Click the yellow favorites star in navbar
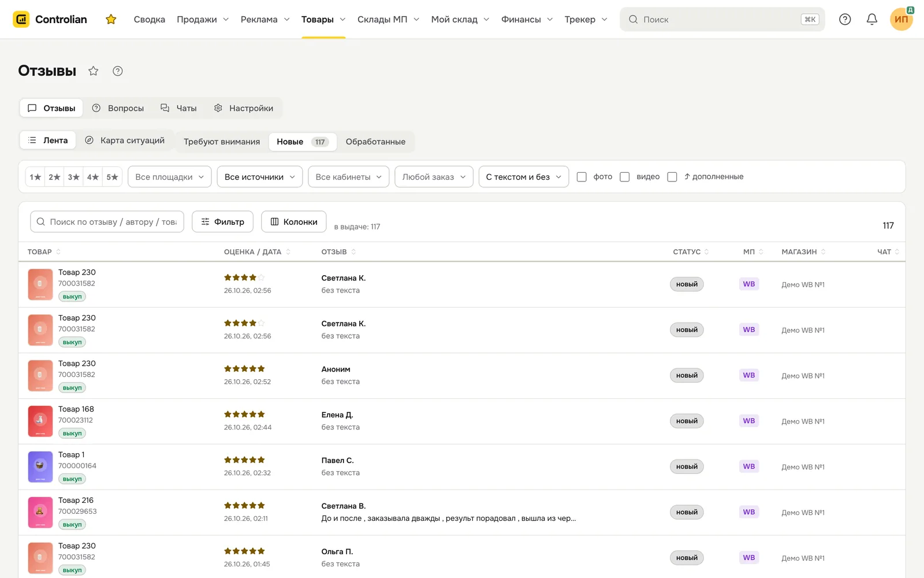Screen dimensions: 924x578 111,20
